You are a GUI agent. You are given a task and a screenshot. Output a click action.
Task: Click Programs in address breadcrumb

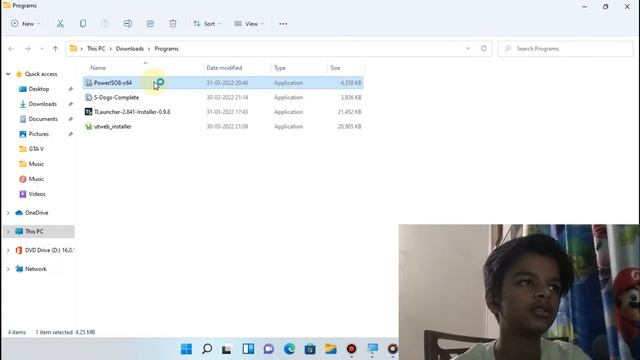click(167, 49)
